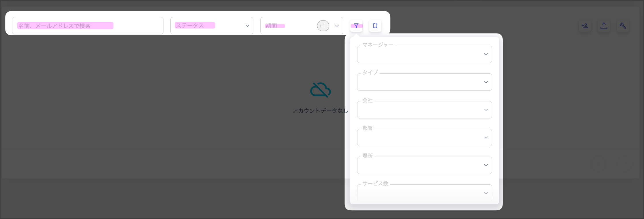Viewport: 644px width, 219px height.
Task: Expand the マネージャー dropdown
Action: tap(425, 54)
